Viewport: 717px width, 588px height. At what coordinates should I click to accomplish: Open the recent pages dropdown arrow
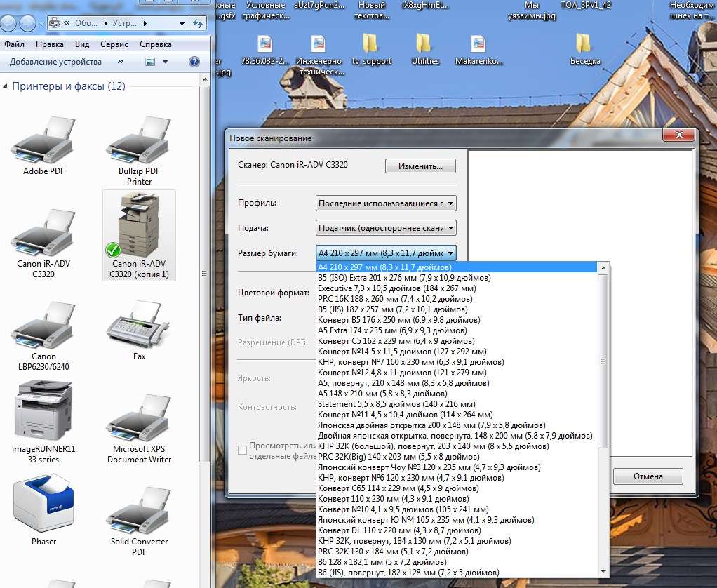coord(41,23)
